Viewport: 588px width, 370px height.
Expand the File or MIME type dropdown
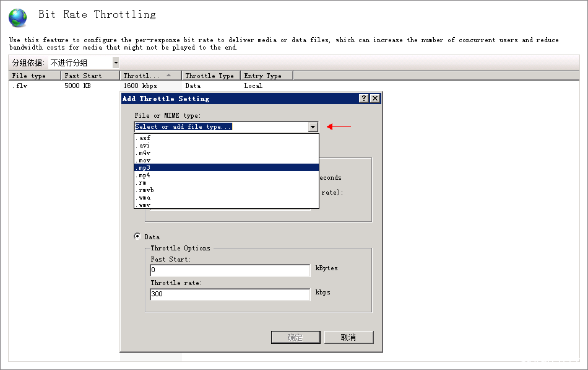[x=313, y=127]
